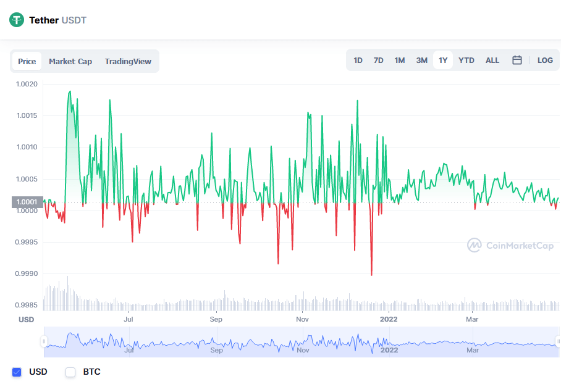Grab the right range slider handle

click(558, 341)
